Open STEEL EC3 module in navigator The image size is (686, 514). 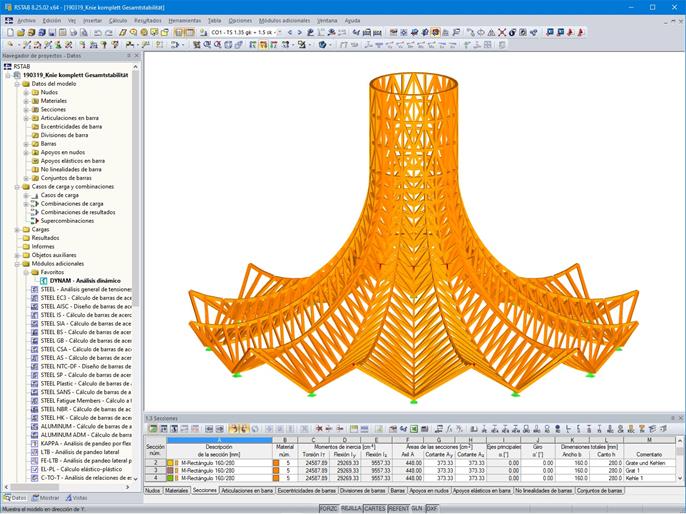[86, 298]
